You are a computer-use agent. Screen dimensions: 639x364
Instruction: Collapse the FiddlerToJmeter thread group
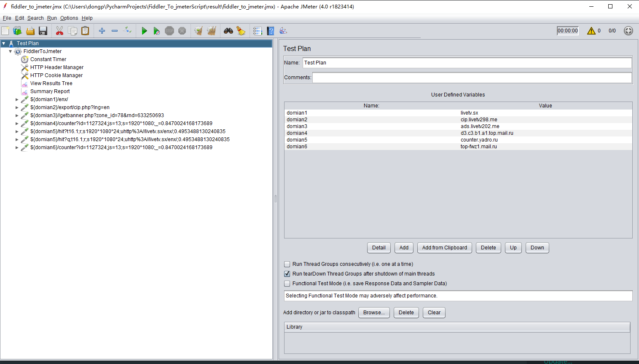[11, 51]
